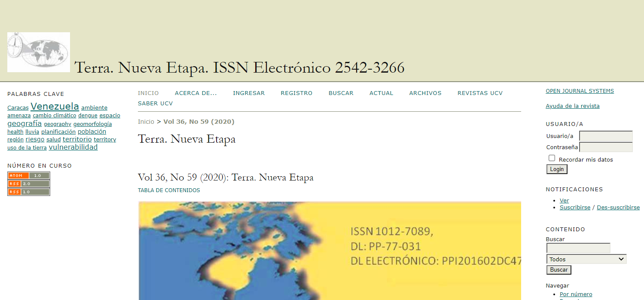Click the Suscribirse notification link
Viewport: 644px width, 300px height.
pos(575,208)
